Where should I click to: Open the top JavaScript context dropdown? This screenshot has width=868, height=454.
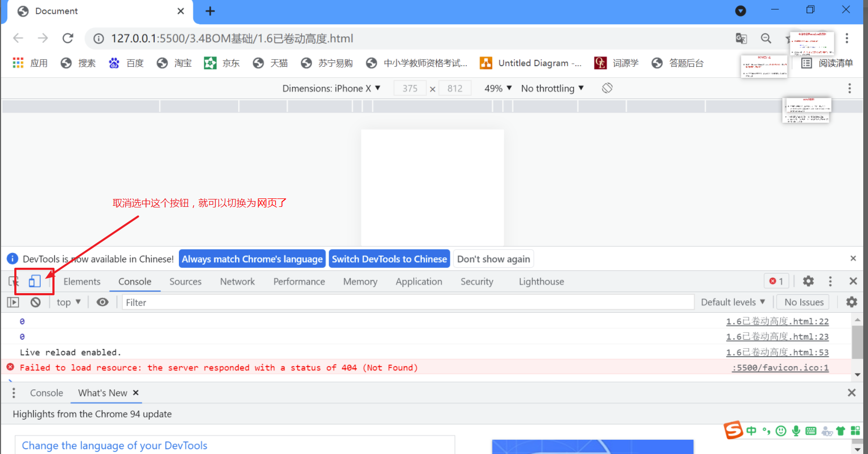[x=69, y=302]
